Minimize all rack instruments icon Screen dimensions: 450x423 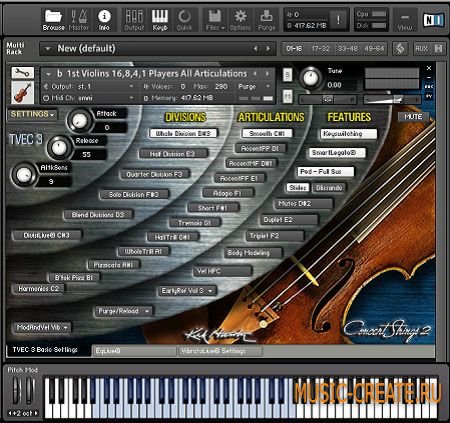pyautogui.click(x=439, y=49)
